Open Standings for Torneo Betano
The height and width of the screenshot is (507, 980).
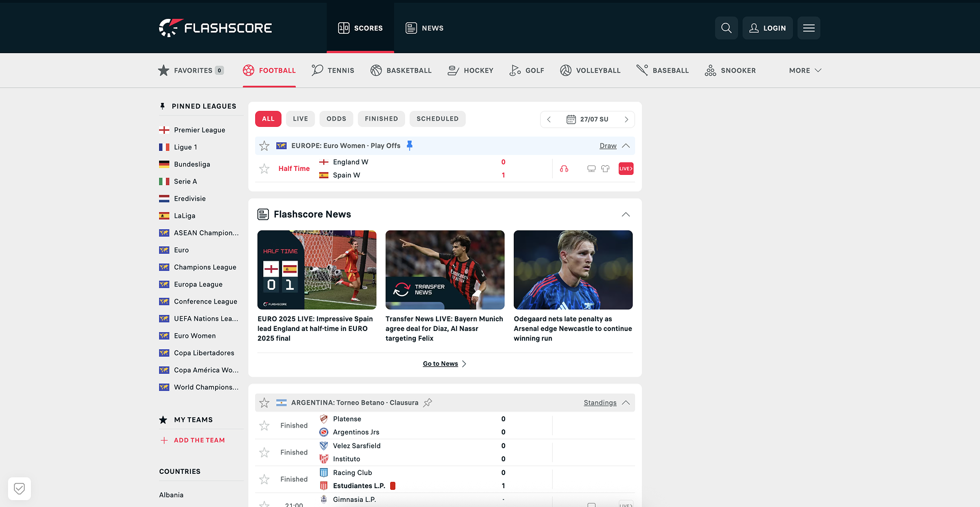[600, 402]
